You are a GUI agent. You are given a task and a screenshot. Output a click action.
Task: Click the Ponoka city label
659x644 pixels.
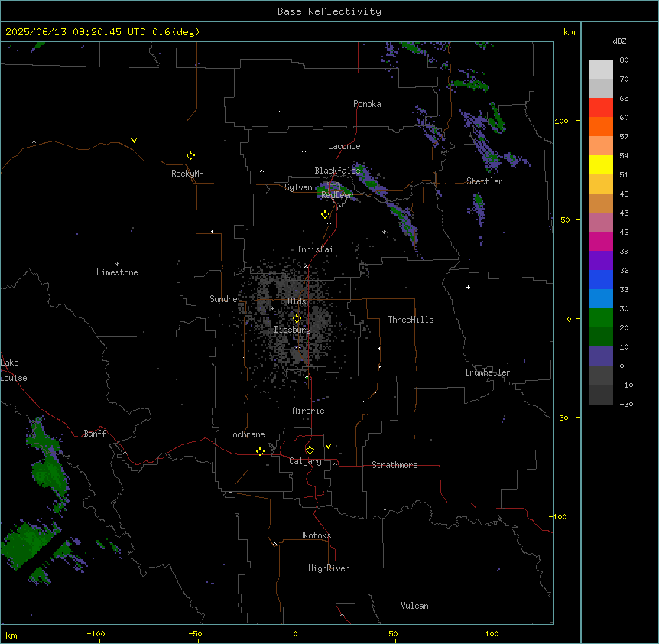(367, 104)
